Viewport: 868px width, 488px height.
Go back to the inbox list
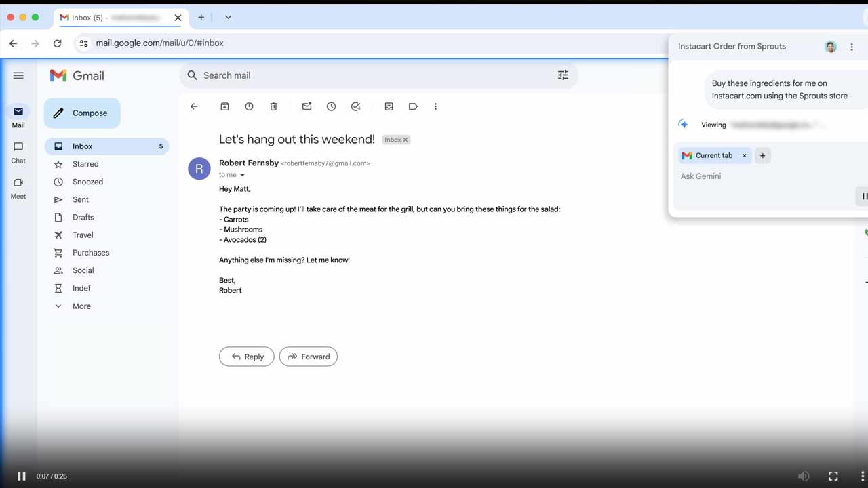(x=194, y=106)
